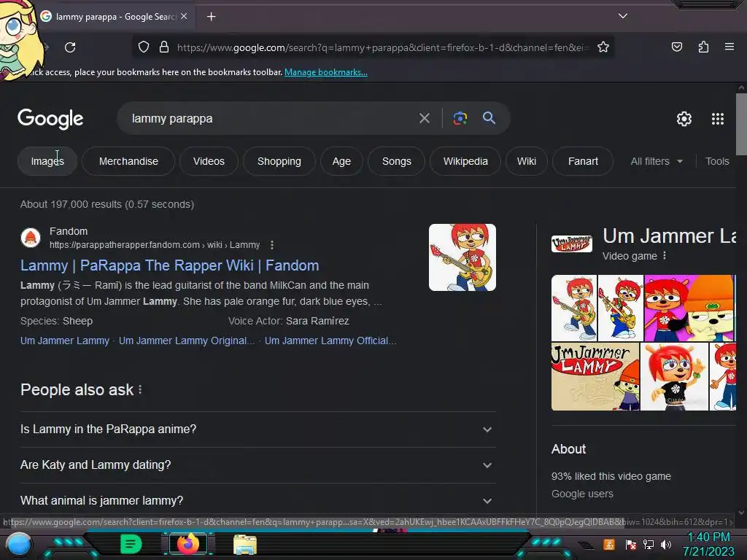Open Action Center flag tray icon

630,544
